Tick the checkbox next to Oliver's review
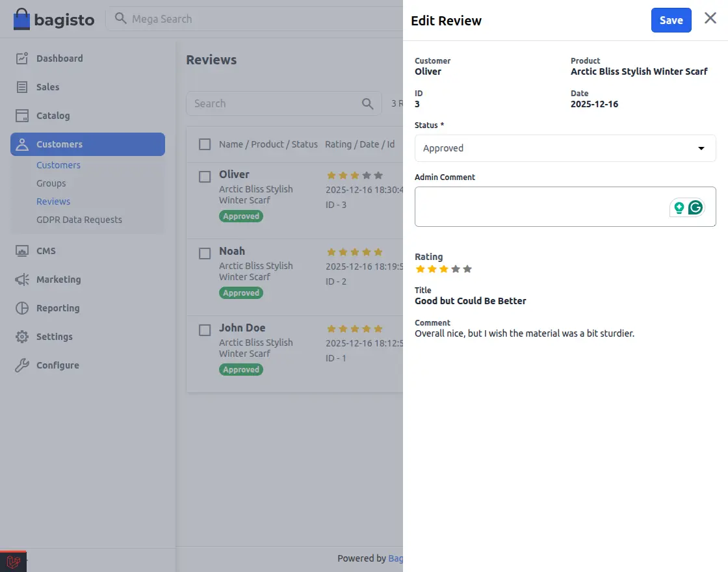Viewport: 728px width, 572px height. tap(205, 177)
